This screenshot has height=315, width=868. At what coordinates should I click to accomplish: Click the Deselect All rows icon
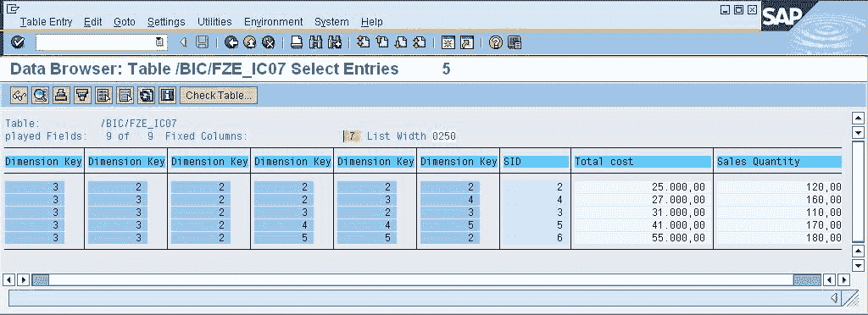[x=125, y=95]
